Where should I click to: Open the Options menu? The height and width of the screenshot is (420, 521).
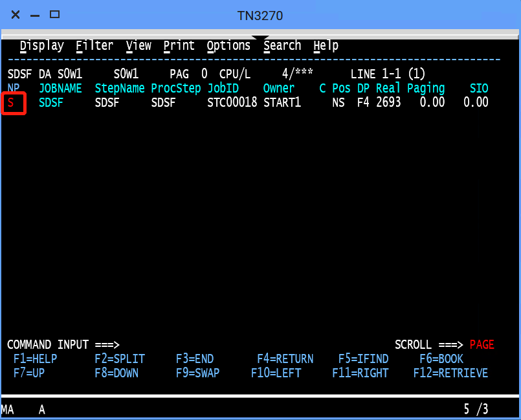coord(228,46)
